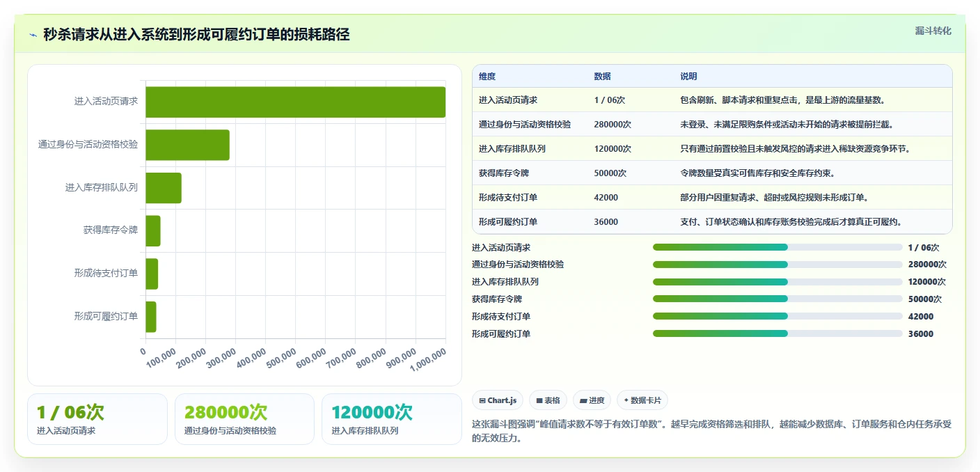The image size is (980, 472).
Task: Click the description starting 未登录、未满足限购条件
Action: point(787,124)
